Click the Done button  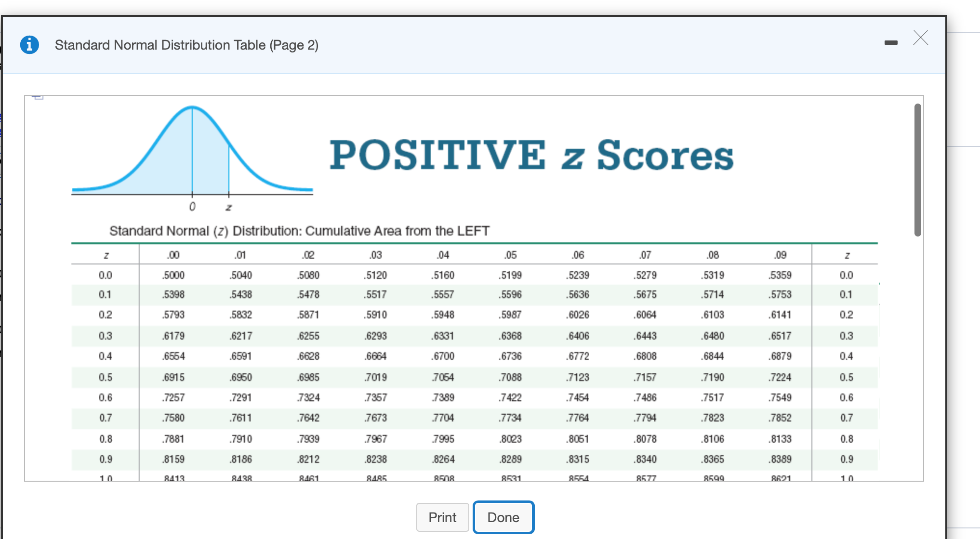click(x=503, y=517)
